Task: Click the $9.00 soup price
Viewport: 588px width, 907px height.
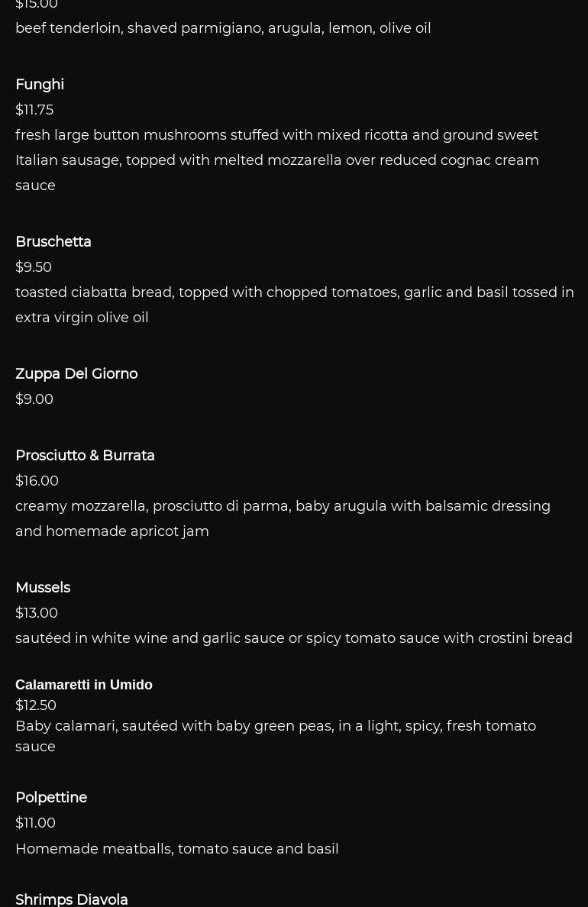Action: tap(34, 399)
